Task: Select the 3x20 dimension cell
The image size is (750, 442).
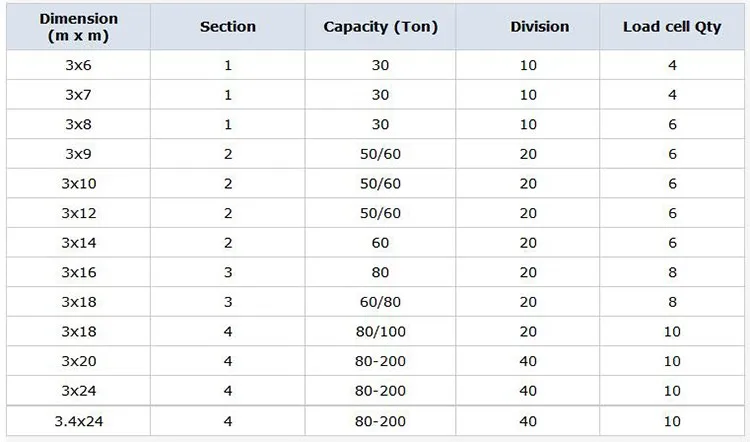Action: coord(78,361)
